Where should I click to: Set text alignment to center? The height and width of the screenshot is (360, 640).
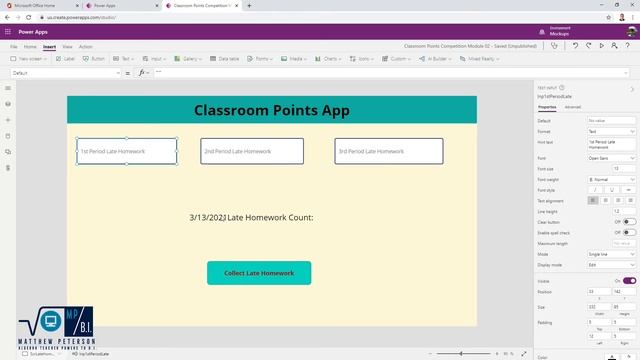(x=606, y=200)
